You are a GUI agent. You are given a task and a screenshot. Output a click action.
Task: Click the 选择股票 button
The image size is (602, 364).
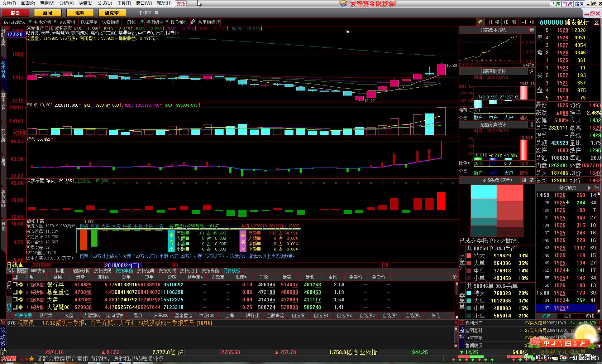(89, 22)
